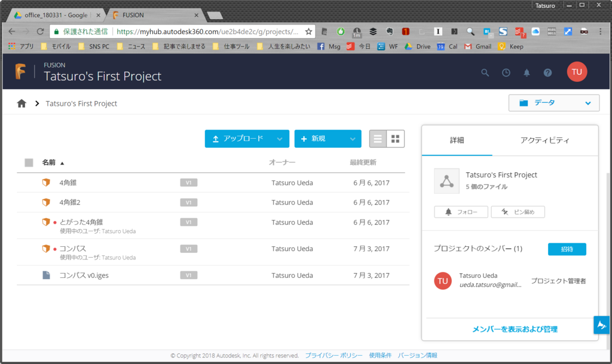Click the 4角錐2 design file icon
Screen dimensions: 612x364
click(46, 202)
